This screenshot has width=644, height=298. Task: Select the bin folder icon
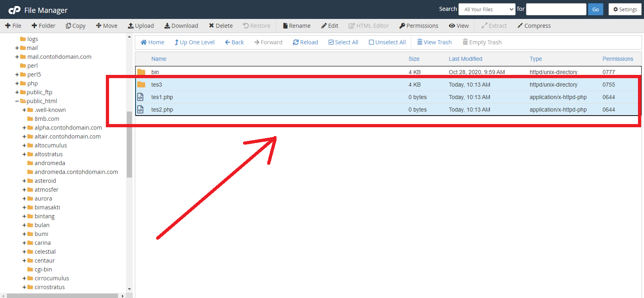tap(141, 72)
